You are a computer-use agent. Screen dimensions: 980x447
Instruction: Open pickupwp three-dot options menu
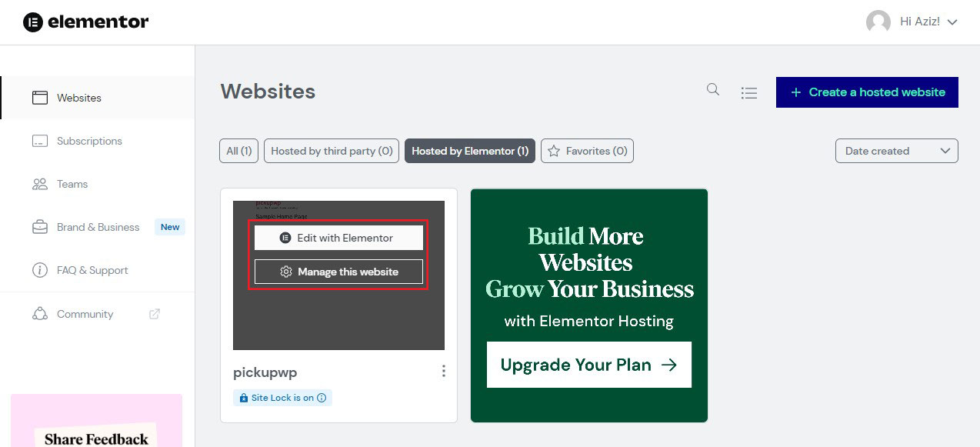444,372
